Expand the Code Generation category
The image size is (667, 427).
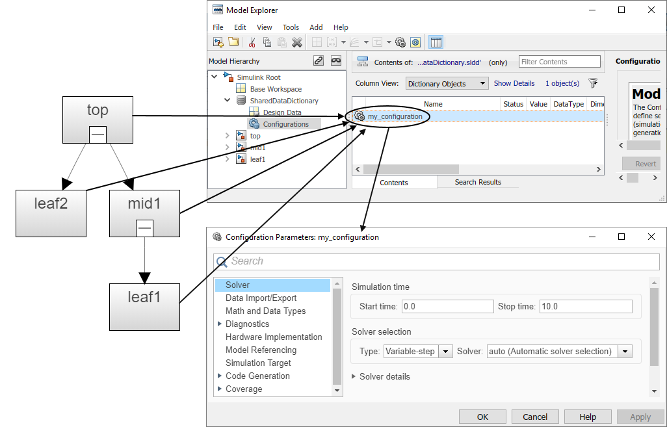(219, 376)
